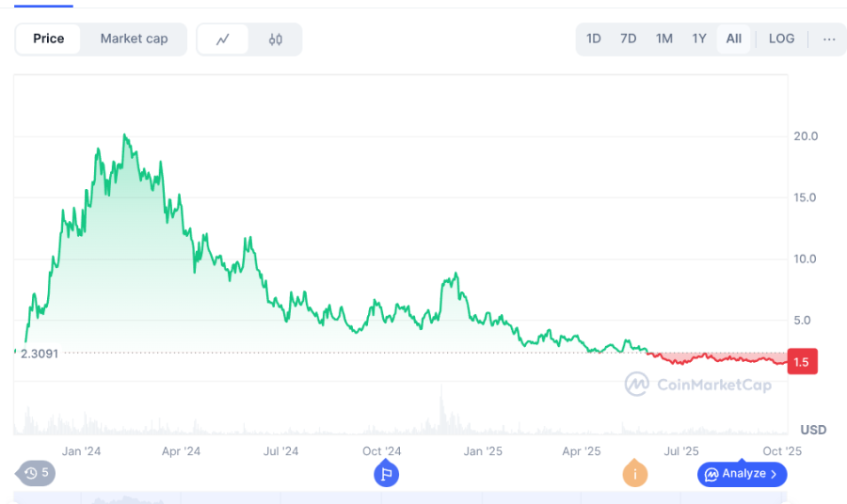
Task: Select the Price toggle
Action: pyautogui.click(x=49, y=39)
